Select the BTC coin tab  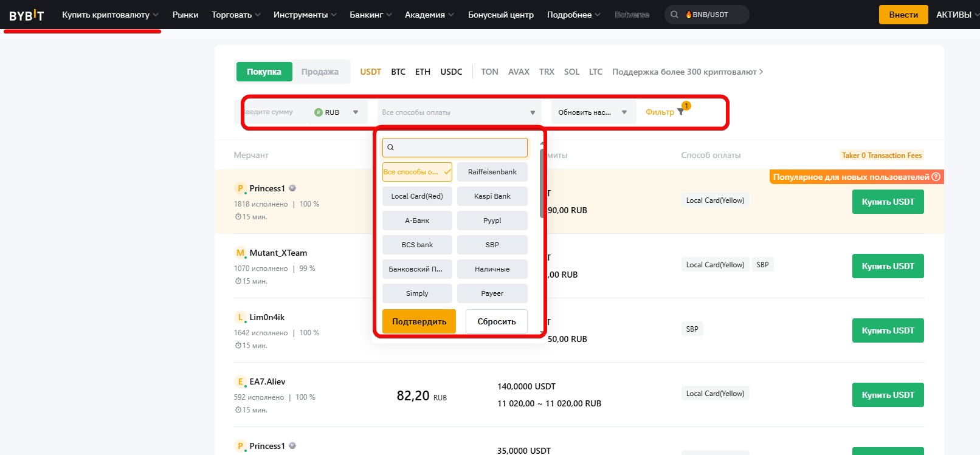pos(398,72)
